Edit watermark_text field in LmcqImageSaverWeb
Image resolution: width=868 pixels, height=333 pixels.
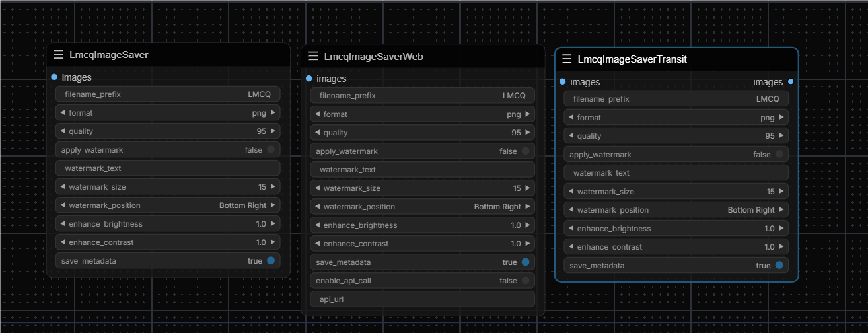pyautogui.click(x=422, y=170)
